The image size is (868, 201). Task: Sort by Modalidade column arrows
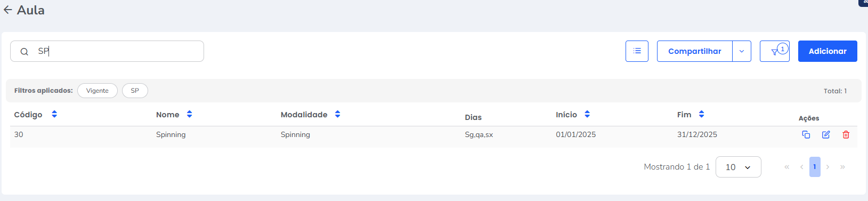point(338,115)
